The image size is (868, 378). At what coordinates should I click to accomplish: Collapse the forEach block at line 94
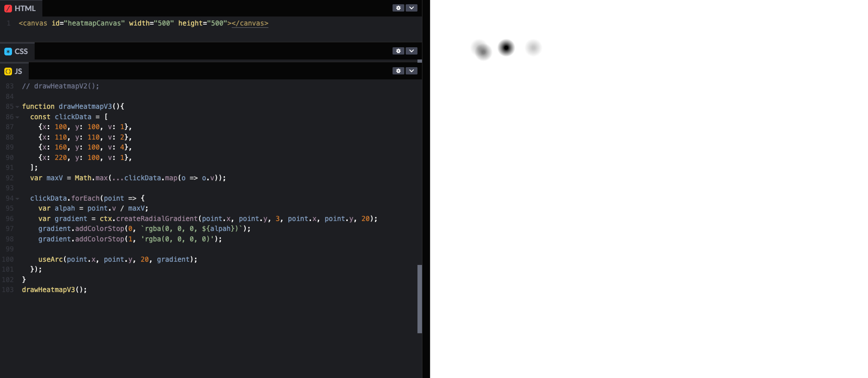click(17, 199)
